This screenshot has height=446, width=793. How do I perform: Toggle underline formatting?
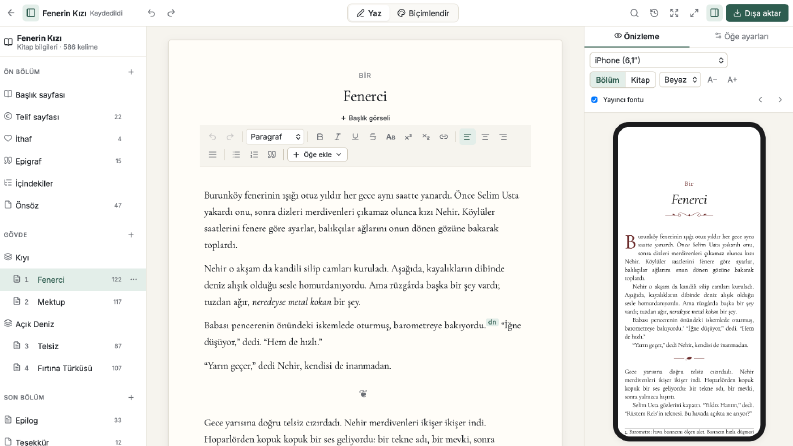pos(355,137)
